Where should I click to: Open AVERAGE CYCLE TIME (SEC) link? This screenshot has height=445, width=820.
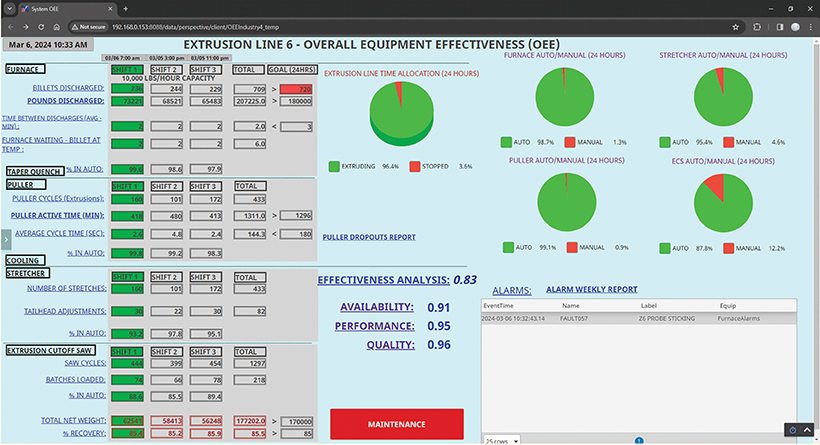pos(60,233)
